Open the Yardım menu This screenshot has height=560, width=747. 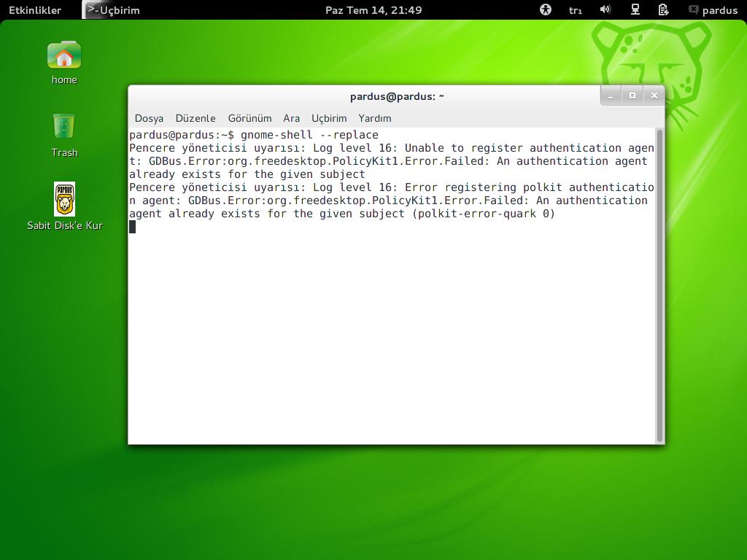(x=374, y=118)
